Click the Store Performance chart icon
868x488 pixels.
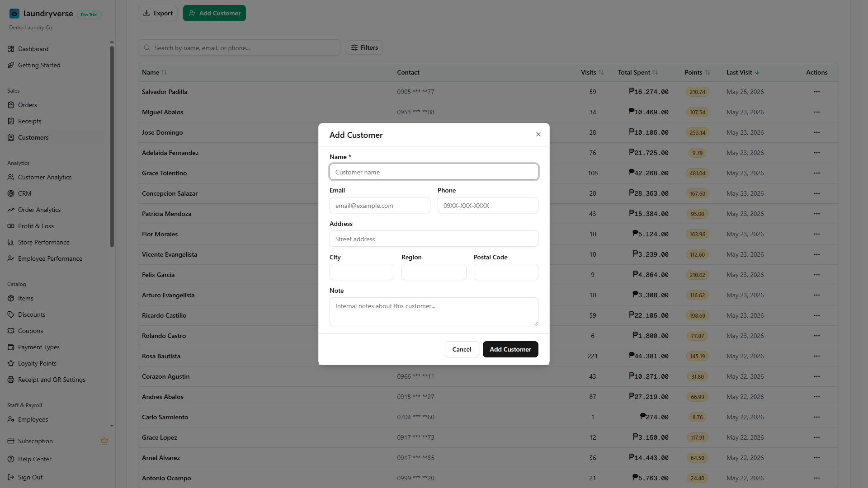click(x=11, y=242)
